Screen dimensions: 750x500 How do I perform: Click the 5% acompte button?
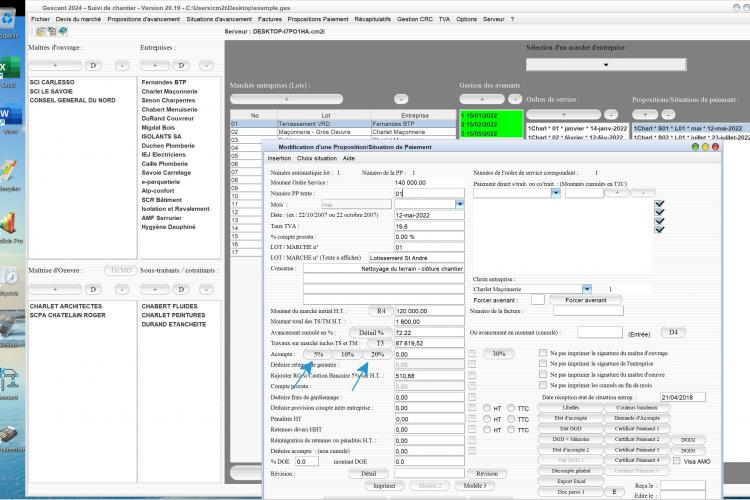(318, 355)
